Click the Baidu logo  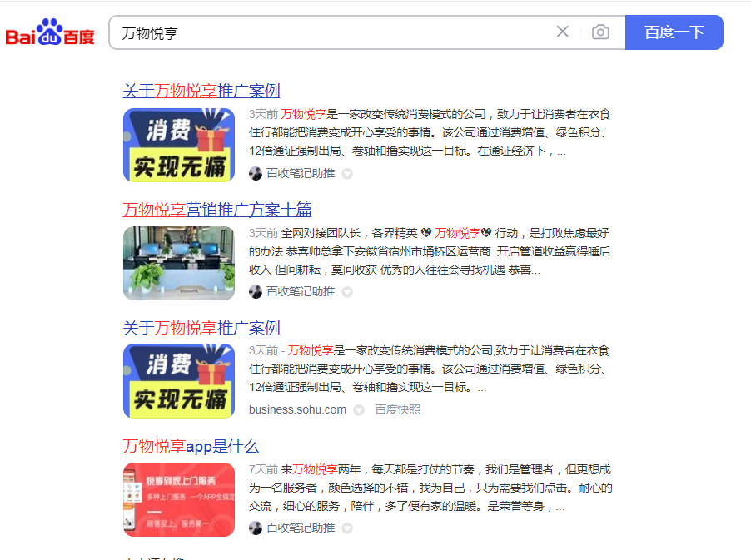(x=50, y=32)
